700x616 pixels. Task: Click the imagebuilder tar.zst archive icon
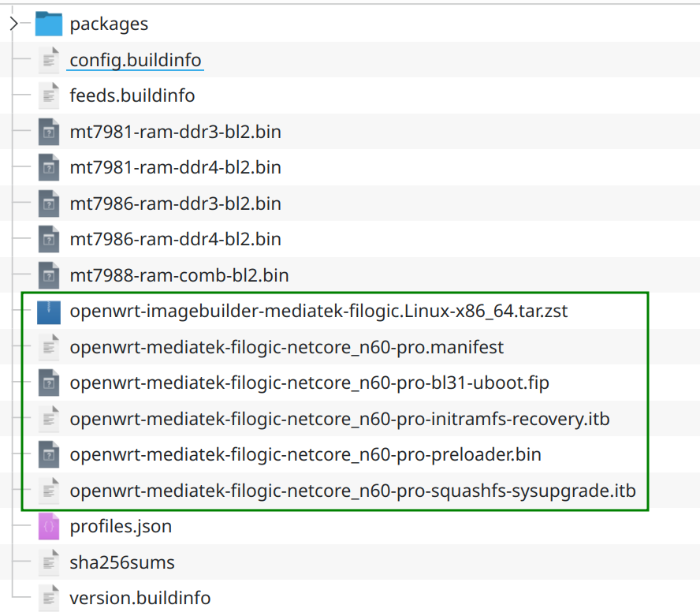[x=49, y=312]
